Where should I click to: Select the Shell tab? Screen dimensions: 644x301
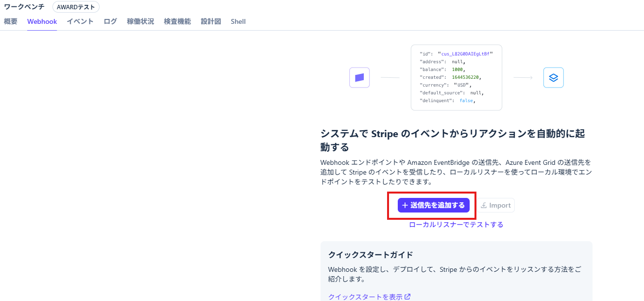(x=238, y=21)
